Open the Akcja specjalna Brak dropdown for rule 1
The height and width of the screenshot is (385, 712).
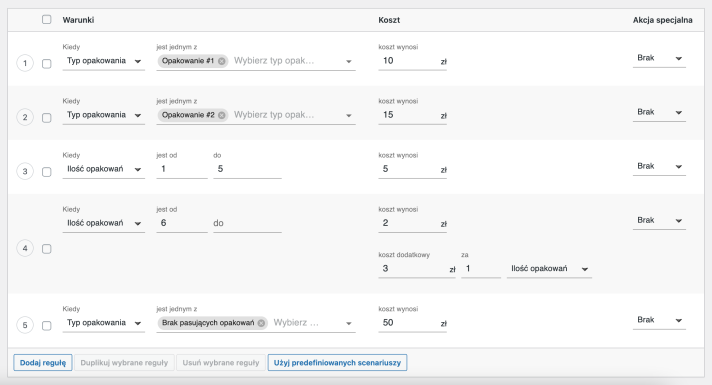659,59
